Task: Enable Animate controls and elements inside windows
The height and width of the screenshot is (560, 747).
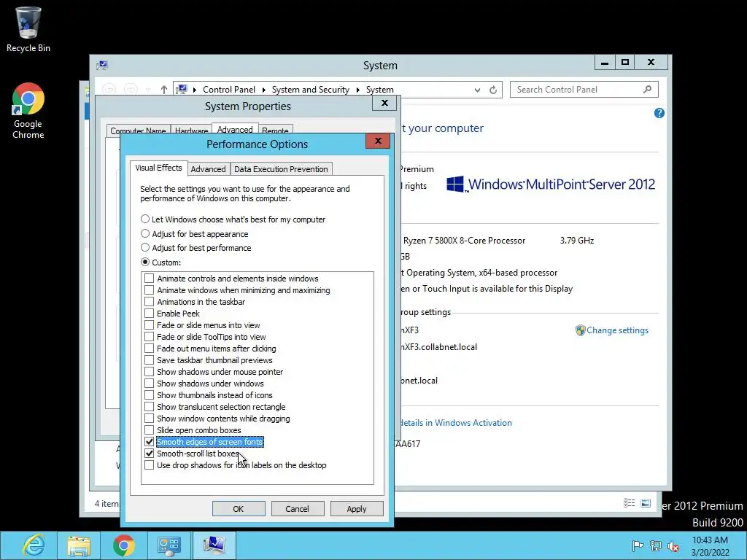Action: (149, 278)
